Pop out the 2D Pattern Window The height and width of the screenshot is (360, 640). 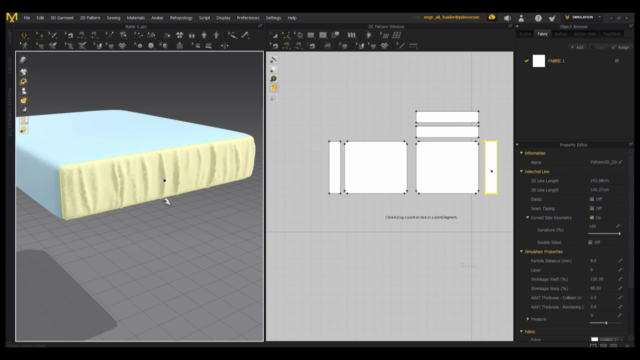(x=510, y=26)
